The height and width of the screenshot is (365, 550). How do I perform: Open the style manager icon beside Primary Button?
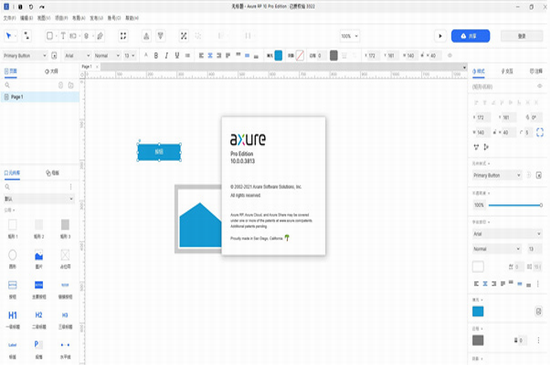54,55
